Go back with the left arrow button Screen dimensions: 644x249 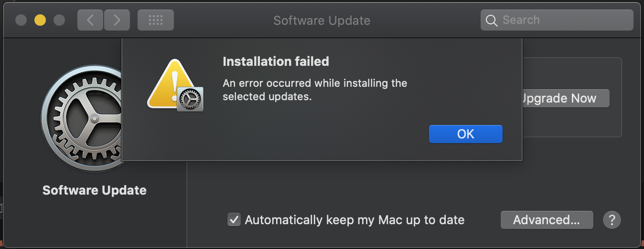90,20
